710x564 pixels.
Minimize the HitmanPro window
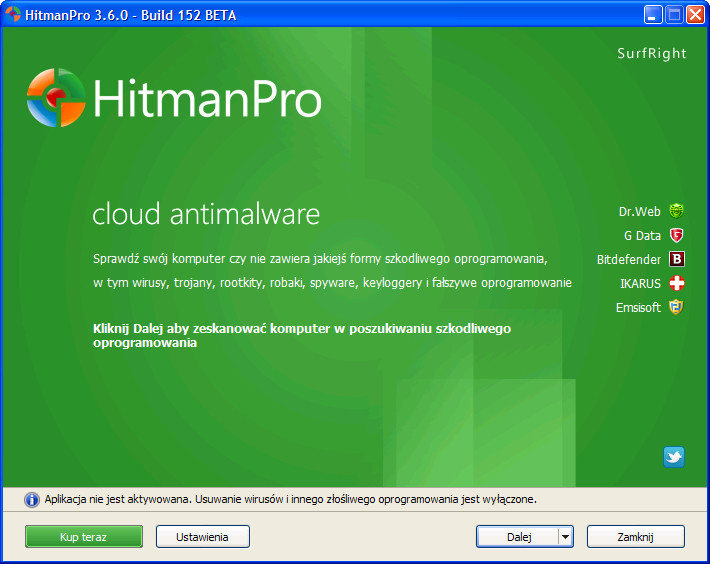(x=652, y=15)
